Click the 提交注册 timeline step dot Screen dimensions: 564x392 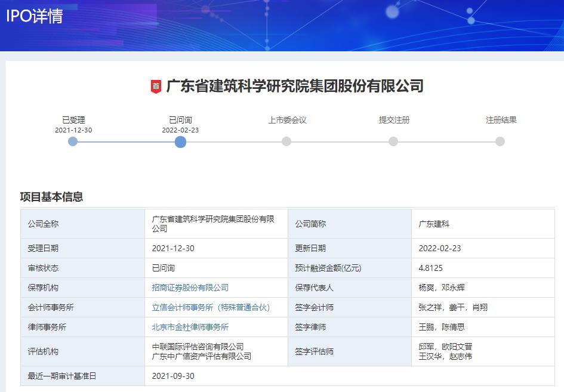point(393,141)
